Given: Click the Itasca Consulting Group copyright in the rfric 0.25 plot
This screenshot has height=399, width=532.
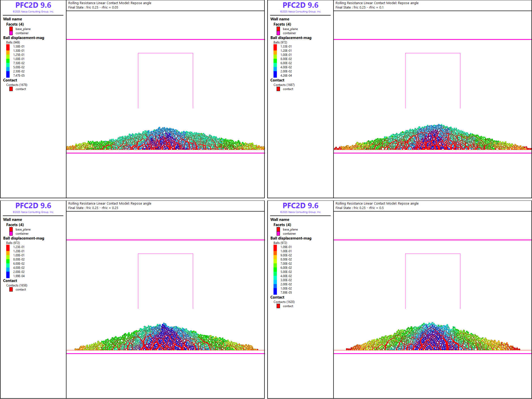Looking at the screenshot, I should tap(33, 212).
